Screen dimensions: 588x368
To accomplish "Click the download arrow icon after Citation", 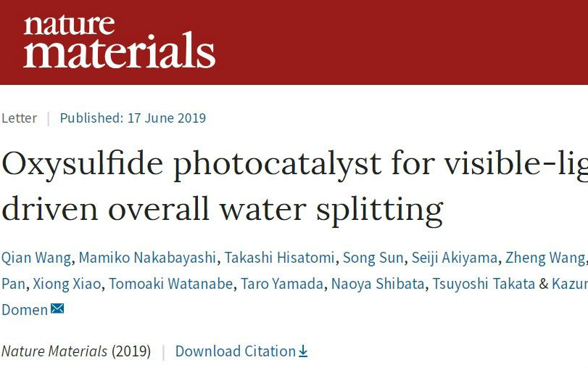I will (303, 351).
